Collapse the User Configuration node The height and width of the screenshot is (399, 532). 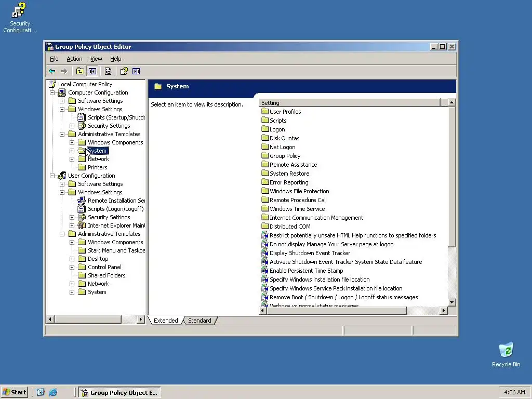(52, 176)
